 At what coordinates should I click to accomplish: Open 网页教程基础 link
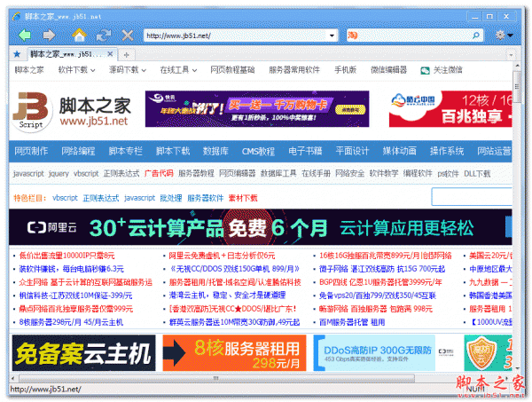[232, 70]
